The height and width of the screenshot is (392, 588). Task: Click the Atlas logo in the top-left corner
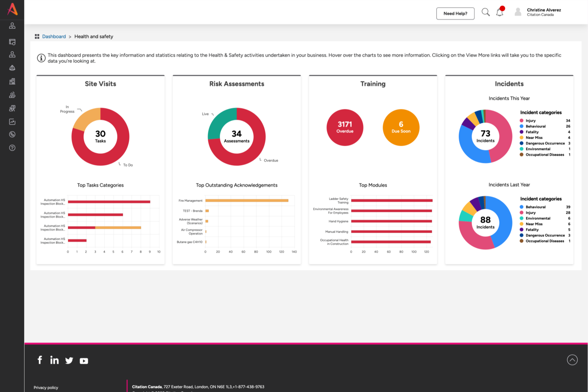12,10
